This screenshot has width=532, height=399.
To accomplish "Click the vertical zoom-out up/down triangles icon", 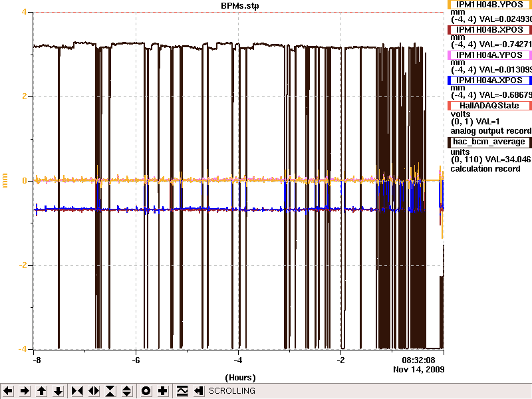I will [127, 391].
